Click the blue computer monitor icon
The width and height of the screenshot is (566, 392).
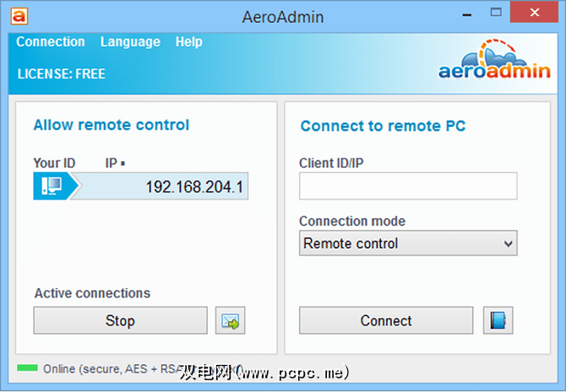[x=52, y=187]
